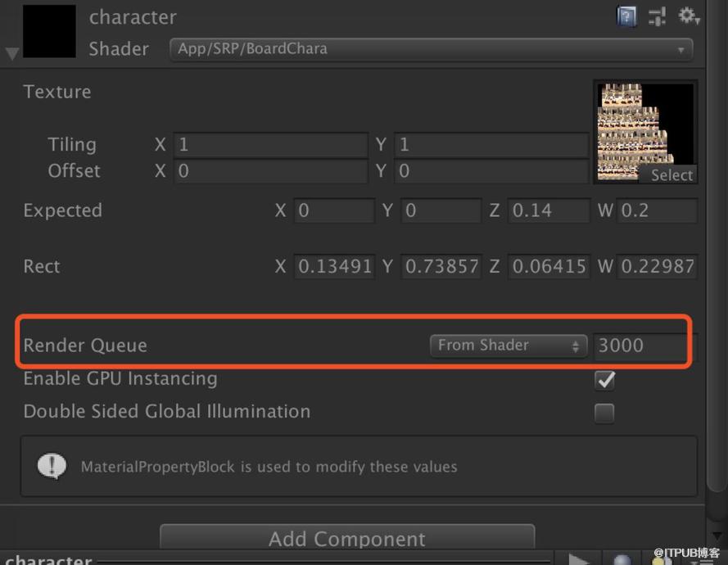This screenshot has width=728, height=565.
Task: Click the Rect Y field showing 0.73857
Action: (441, 266)
